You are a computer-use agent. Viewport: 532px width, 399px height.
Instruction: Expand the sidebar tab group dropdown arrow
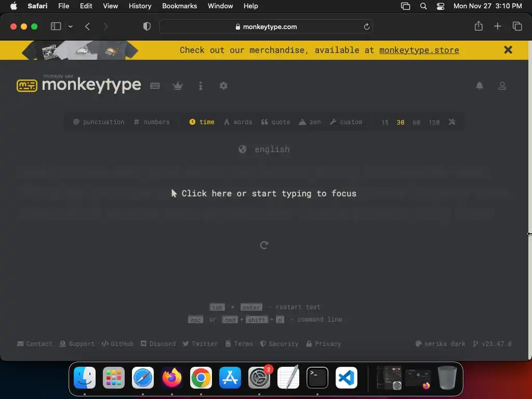pyautogui.click(x=71, y=26)
